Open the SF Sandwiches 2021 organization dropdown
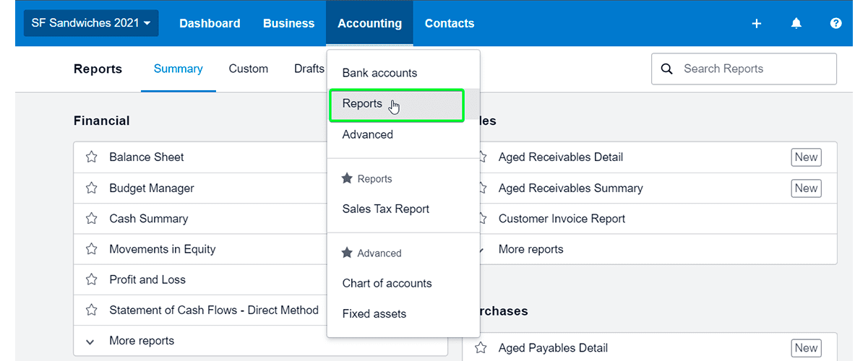Viewport: 868px width, 361px height. pos(91,23)
